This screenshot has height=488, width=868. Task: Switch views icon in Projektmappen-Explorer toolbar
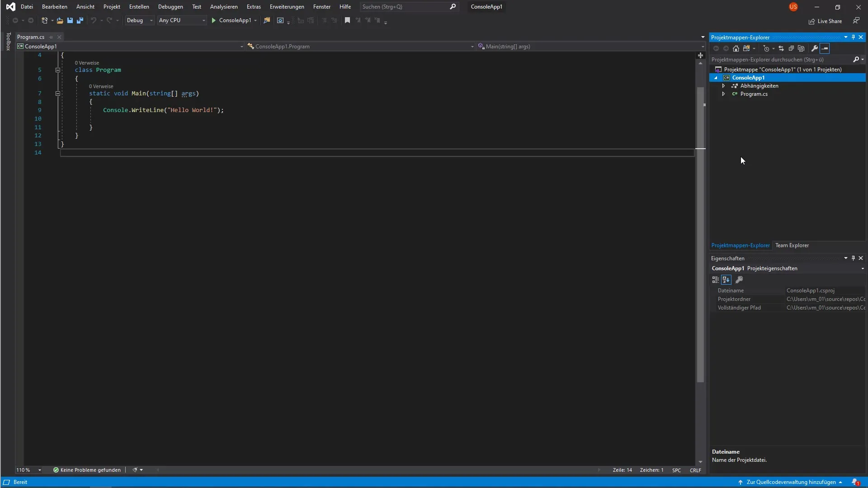[746, 48]
